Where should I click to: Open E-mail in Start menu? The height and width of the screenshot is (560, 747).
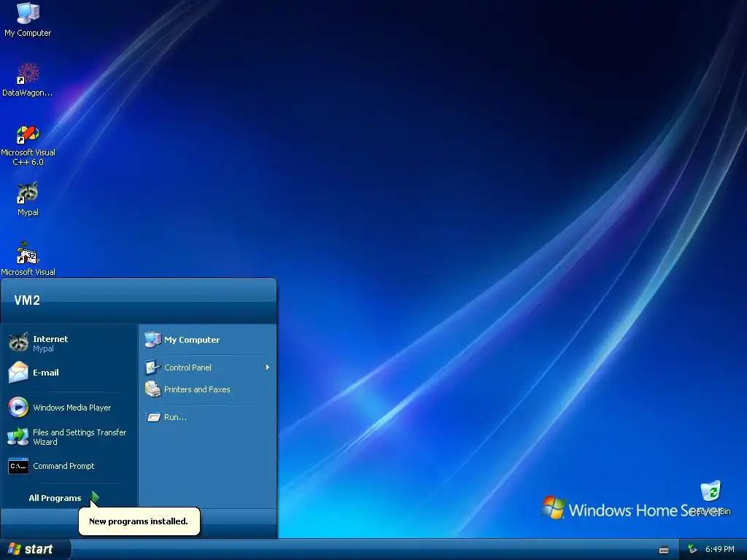tap(69, 373)
